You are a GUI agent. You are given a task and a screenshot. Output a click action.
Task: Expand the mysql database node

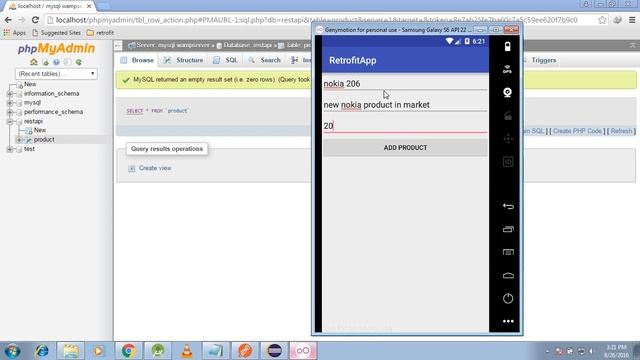[10, 103]
